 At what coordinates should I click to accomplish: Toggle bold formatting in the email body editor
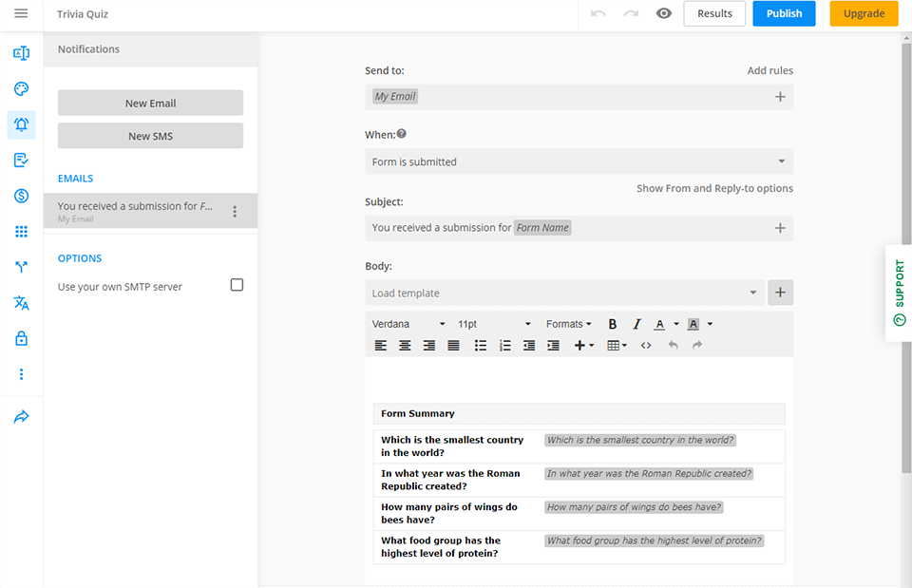(613, 324)
